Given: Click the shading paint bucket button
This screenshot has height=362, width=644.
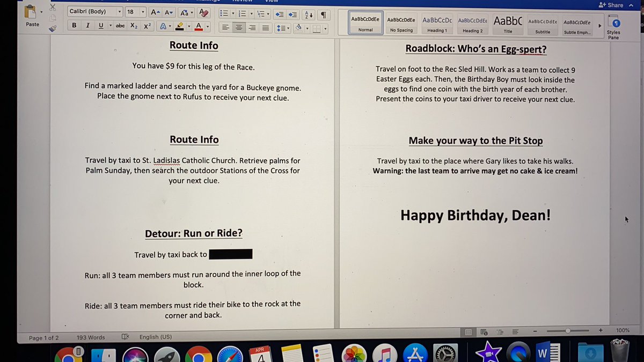Looking at the screenshot, I should [298, 29].
